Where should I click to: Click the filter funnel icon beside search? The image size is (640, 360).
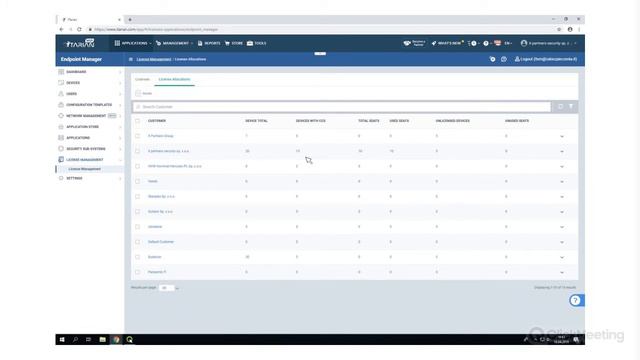coord(571,107)
